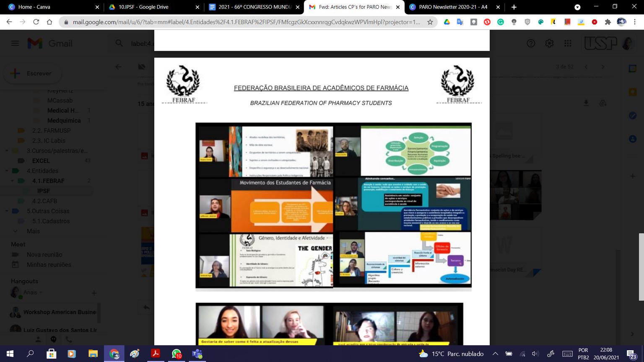Open the Google apps grid

[568, 43]
